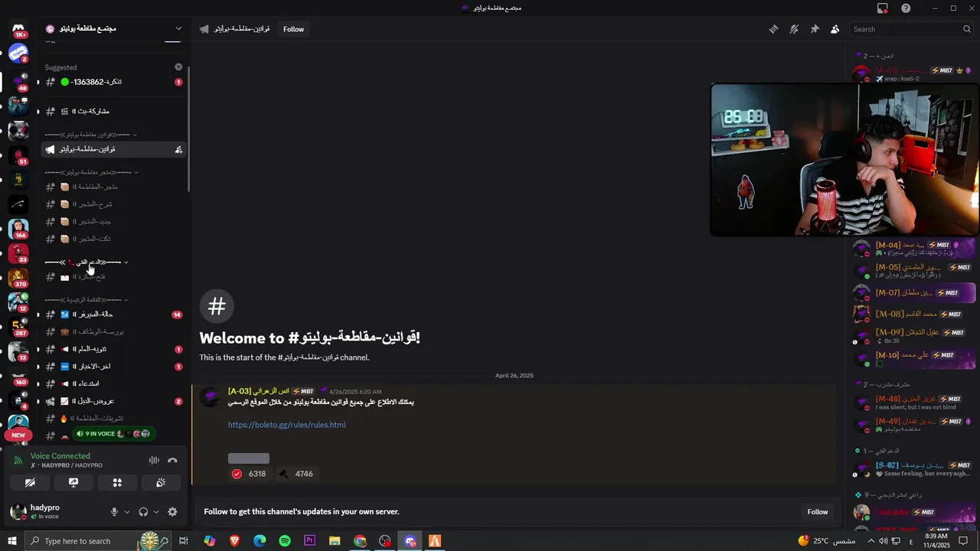The width and height of the screenshot is (980, 551).
Task: Toggle noise suppression waveform icon
Action: 154,460
